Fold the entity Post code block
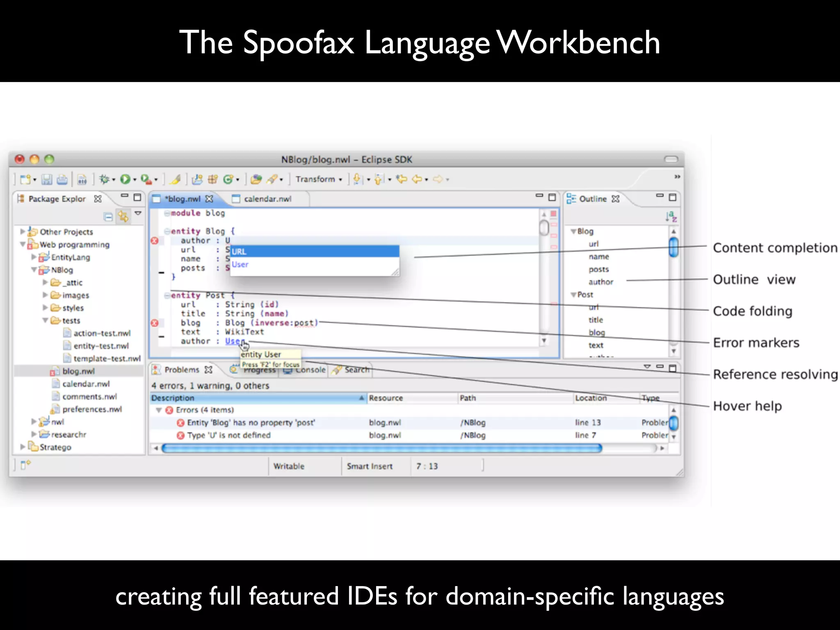The image size is (840, 630). (167, 295)
